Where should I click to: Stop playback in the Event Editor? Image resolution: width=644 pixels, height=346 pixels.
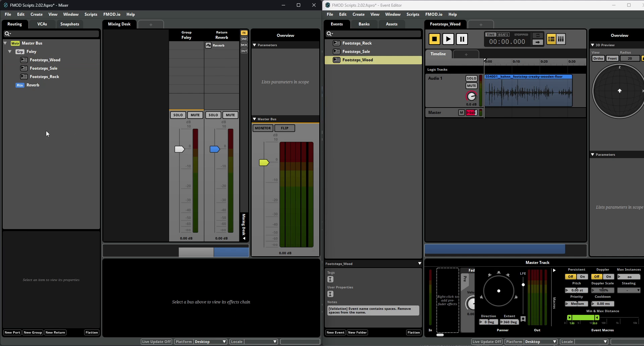click(434, 39)
